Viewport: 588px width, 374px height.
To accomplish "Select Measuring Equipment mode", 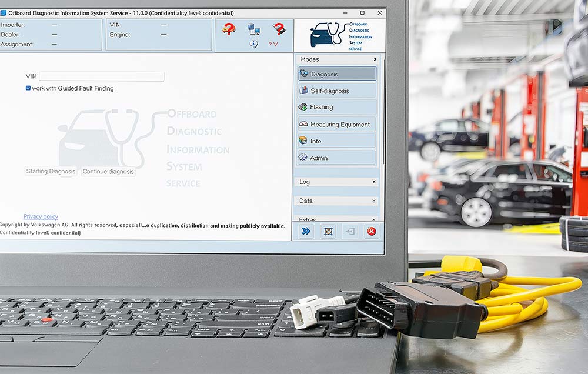I will (x=337, y=124).
